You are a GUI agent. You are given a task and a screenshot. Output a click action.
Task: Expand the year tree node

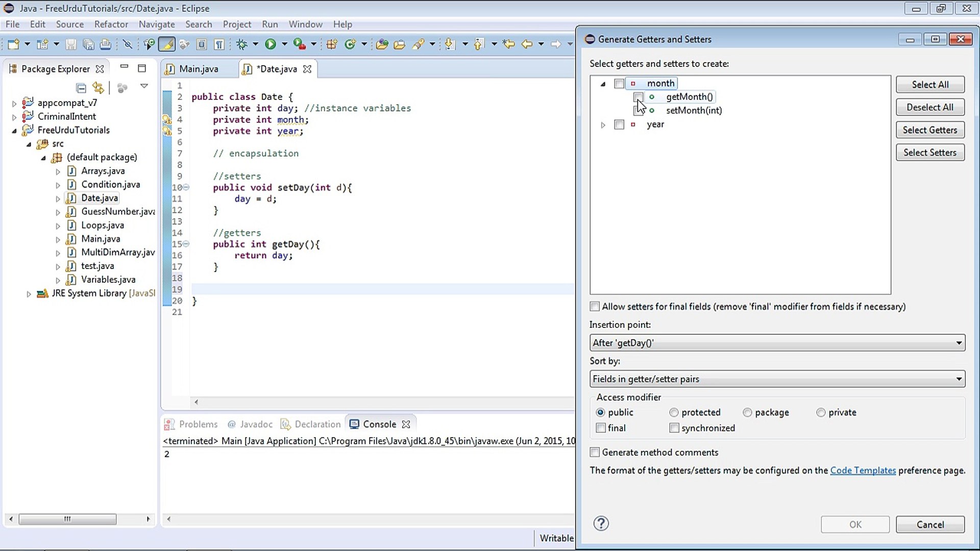click(603, 124)
